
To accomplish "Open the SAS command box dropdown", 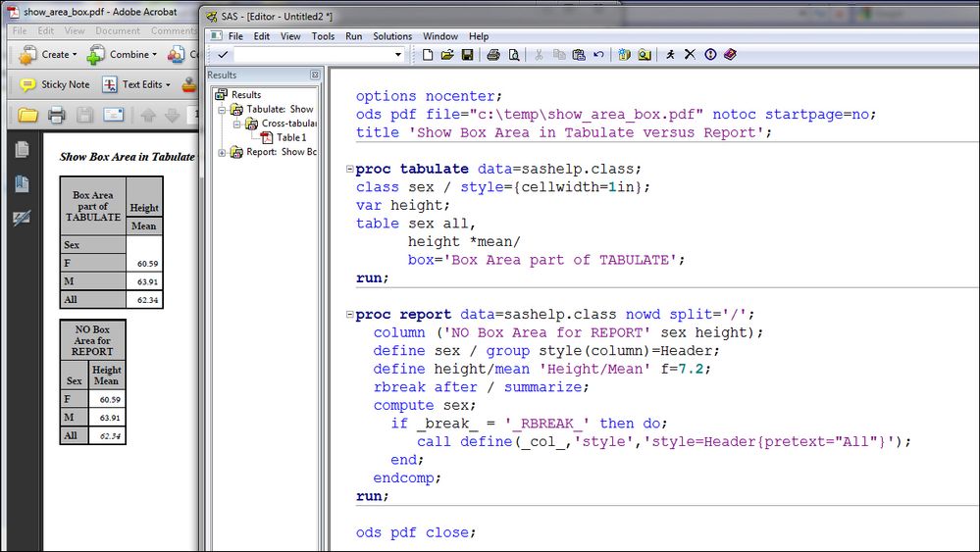I will click(398, 55).
